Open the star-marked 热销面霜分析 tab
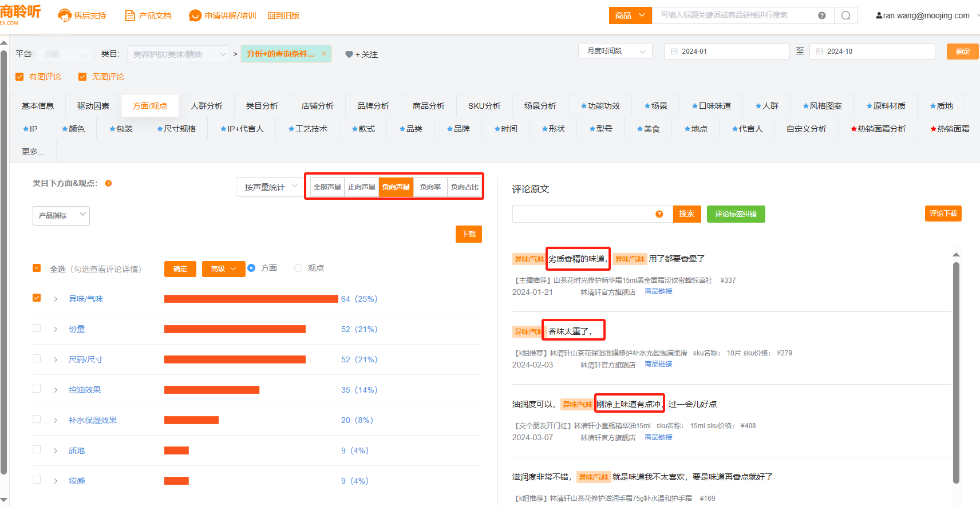The height and width of the screenshot is (506, 980). (x=878, y=129)
